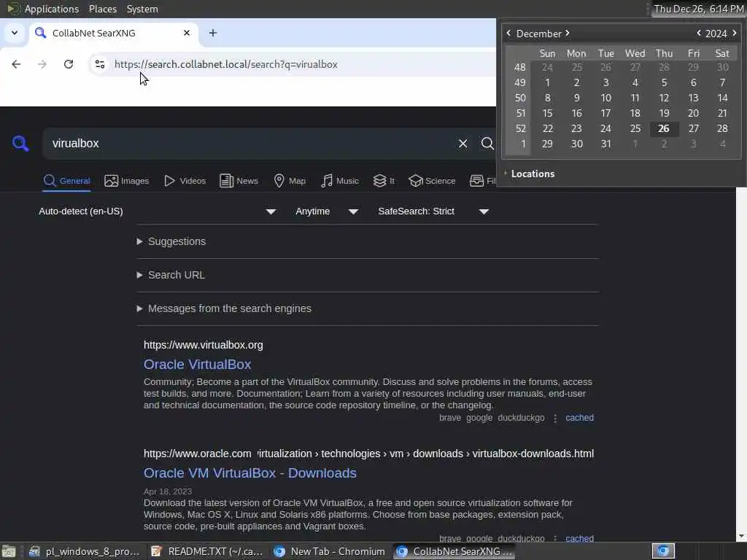Open the Applications menu
Viewport: 747px width, 560px height.
coord(43,9)
